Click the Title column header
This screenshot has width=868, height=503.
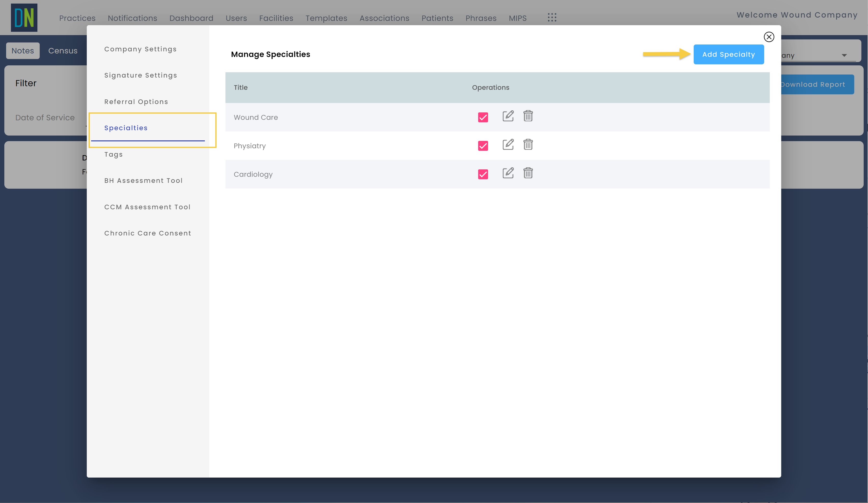coord(240,87)
